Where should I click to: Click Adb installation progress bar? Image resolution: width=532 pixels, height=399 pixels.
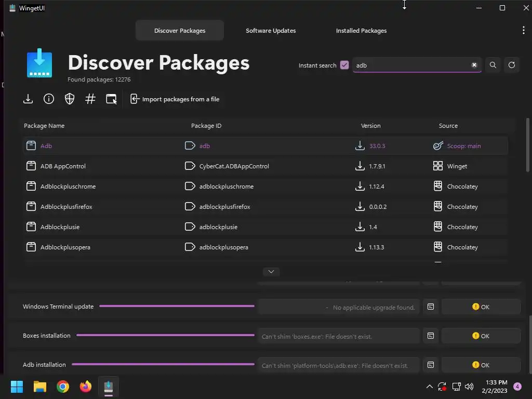[163, 364]
